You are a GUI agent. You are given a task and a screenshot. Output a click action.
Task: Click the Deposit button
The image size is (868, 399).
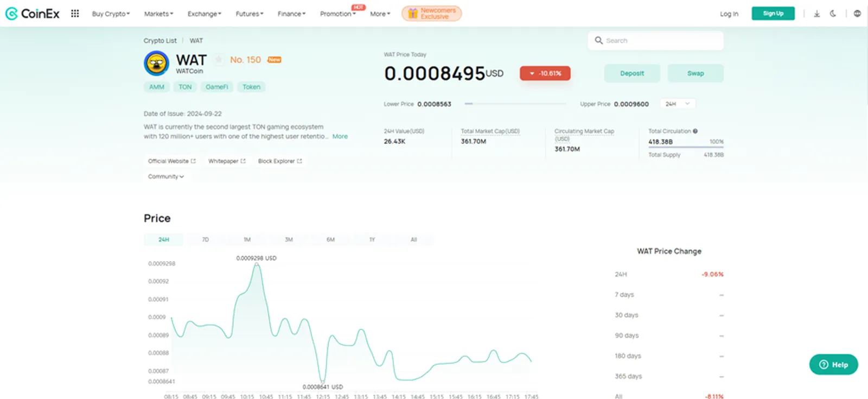click(632, 73)
